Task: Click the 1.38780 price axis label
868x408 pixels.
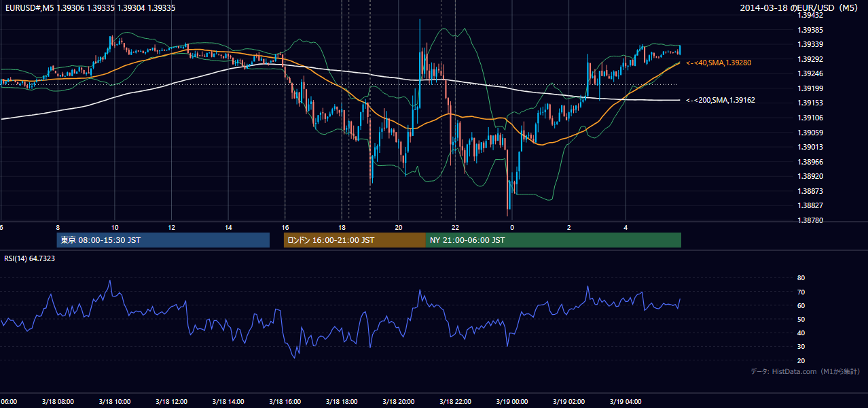Action: tap(810, 220)
